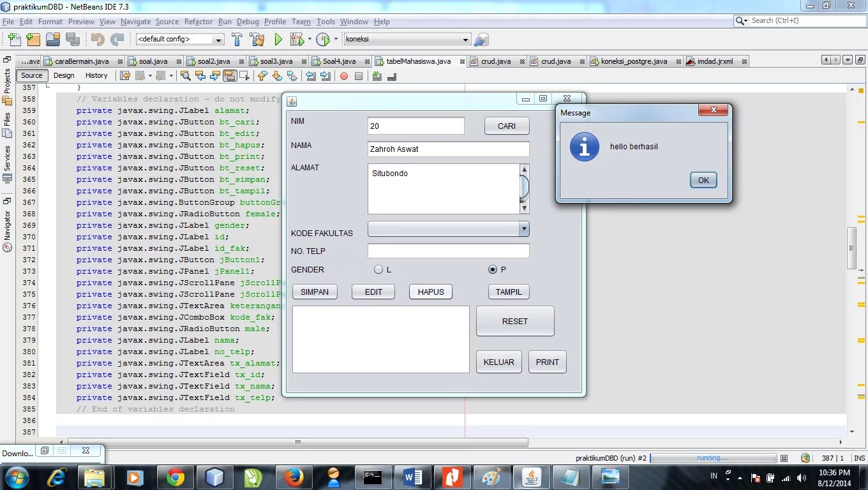Image resolution: width=868 pixels, height=490 pixels.
Task: Open Firefox from the taskbar
Action: 294,477
